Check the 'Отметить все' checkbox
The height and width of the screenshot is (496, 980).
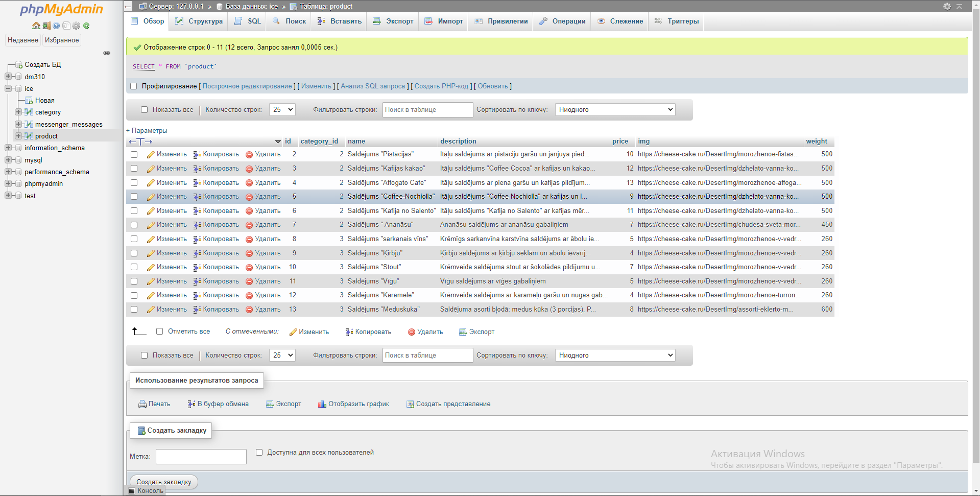(159, 332)
